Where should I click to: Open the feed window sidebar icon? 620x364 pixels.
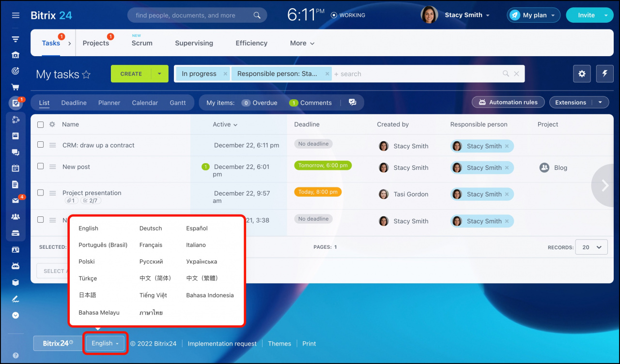pyautogui.click(x=15, y=136)
